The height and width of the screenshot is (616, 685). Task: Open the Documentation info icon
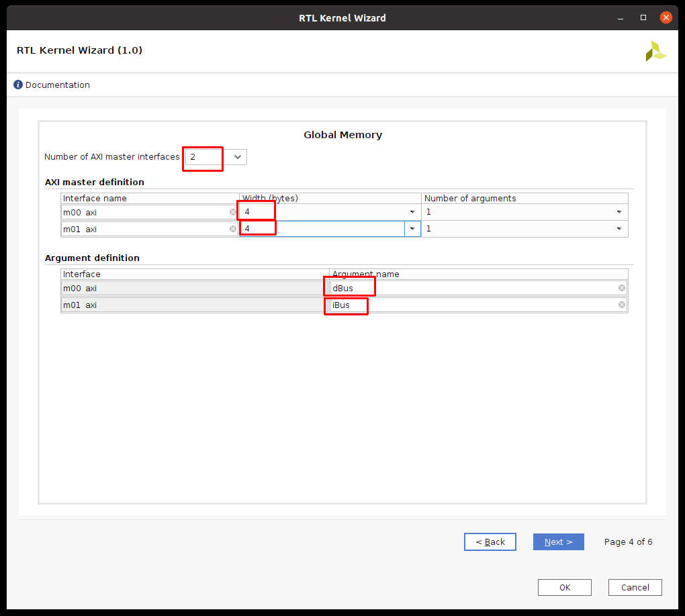[18, 85]
